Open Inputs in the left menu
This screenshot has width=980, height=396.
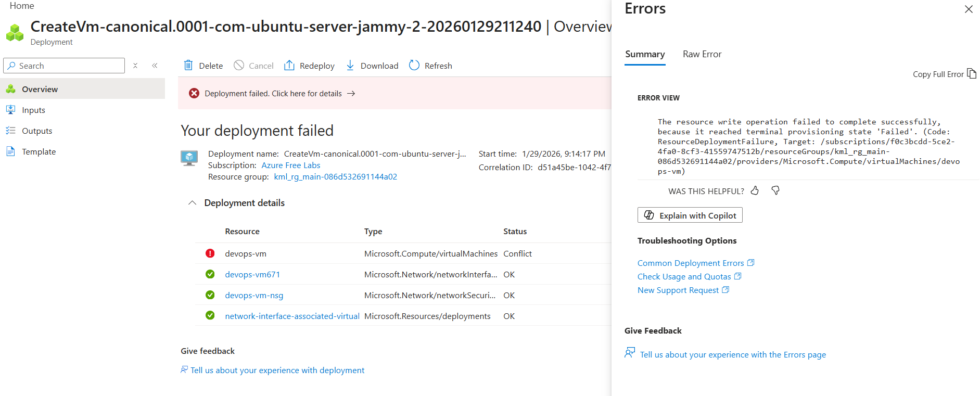[x=34, y=110]
